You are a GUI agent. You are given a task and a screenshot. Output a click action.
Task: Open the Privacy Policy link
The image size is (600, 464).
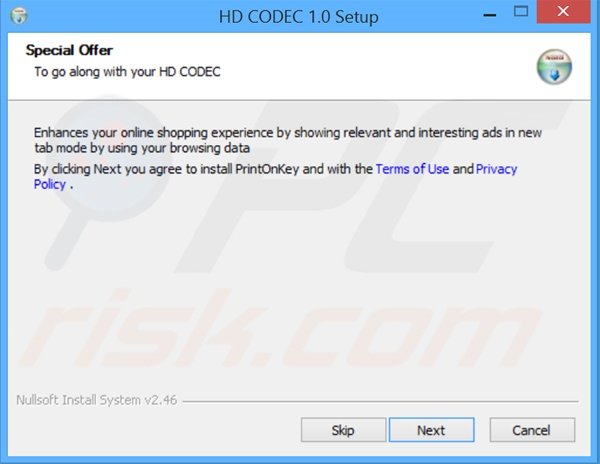(x=276, y=176)
